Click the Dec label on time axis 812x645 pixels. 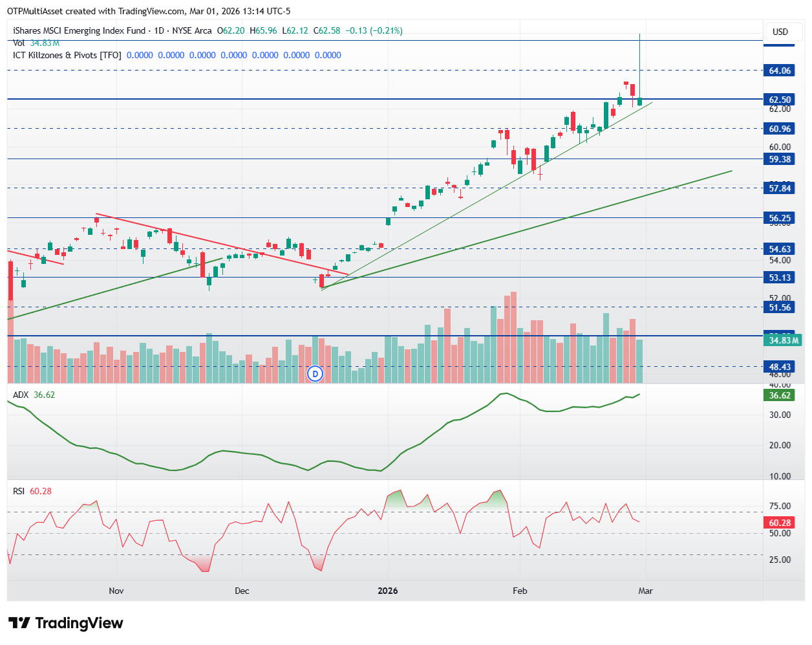point(242,591)
